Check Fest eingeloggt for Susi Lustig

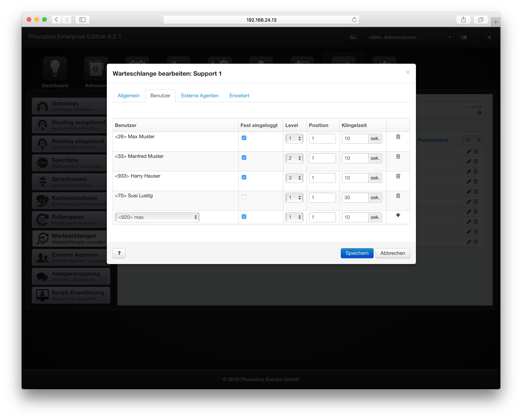(x=244, y=197)
